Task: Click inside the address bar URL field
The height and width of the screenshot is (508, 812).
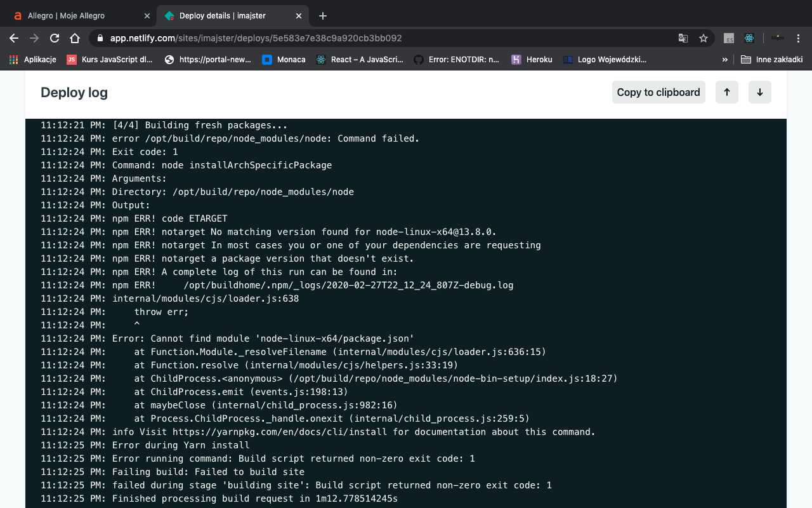Action: (254, 38)
